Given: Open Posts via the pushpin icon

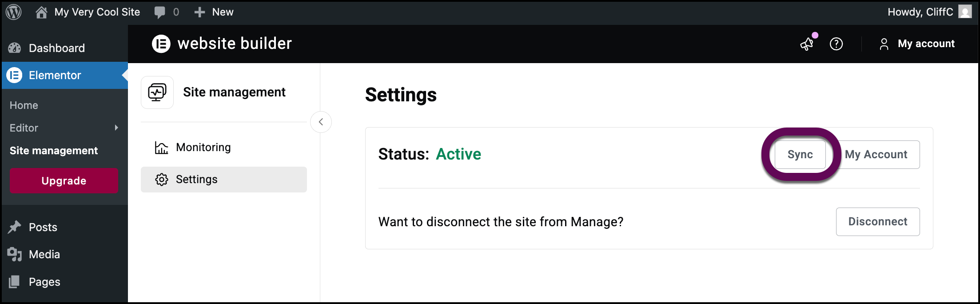Looking at the screenshot, I should coord(15,227).
